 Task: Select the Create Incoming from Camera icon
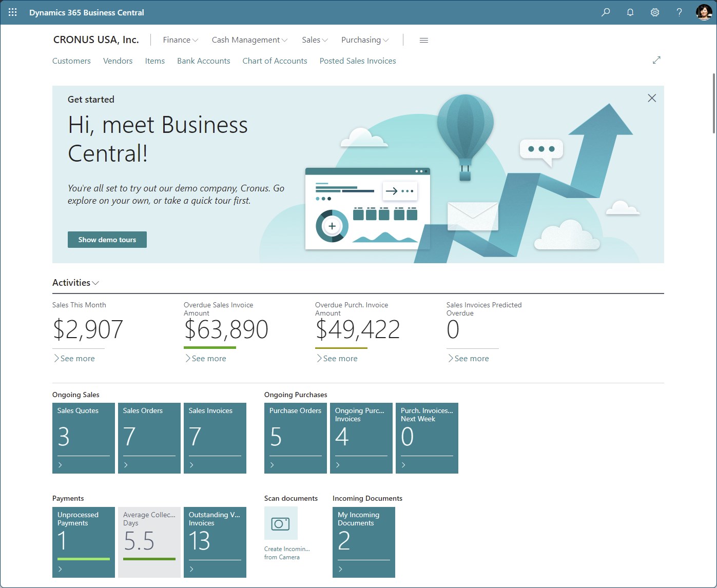pos(280,523)
